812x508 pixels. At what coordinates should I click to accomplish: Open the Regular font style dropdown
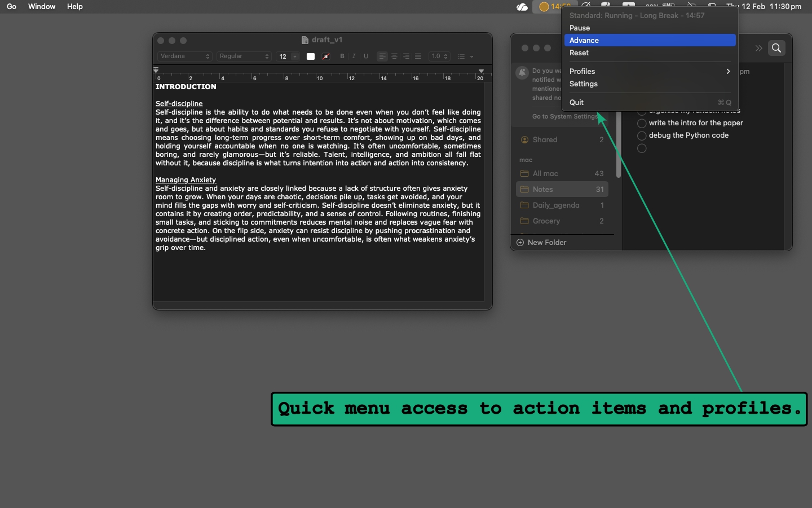tap(244, 56)
